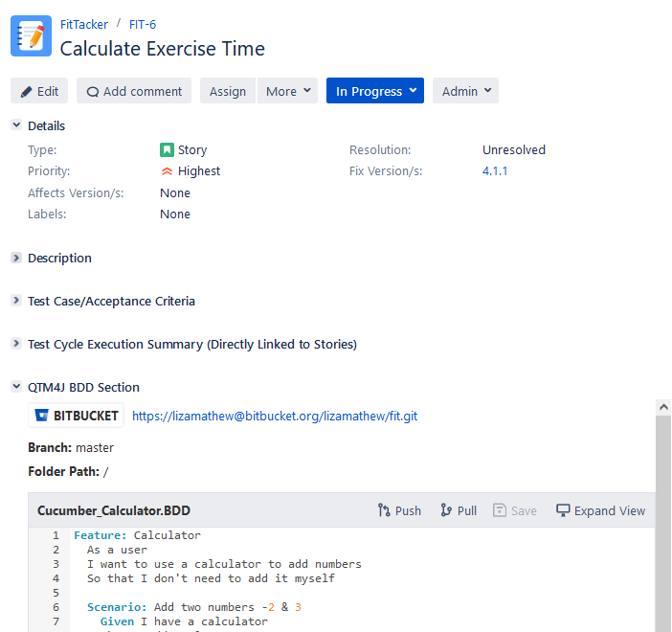672x632 pixels.
Task: Open the FIT-6 issue key link
Action: coord(143,25)
